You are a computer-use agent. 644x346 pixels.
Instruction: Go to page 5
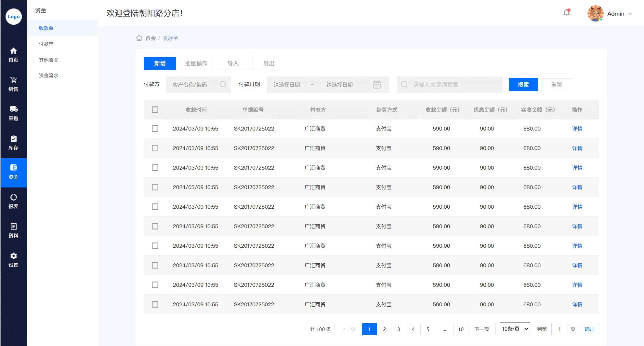428,329
